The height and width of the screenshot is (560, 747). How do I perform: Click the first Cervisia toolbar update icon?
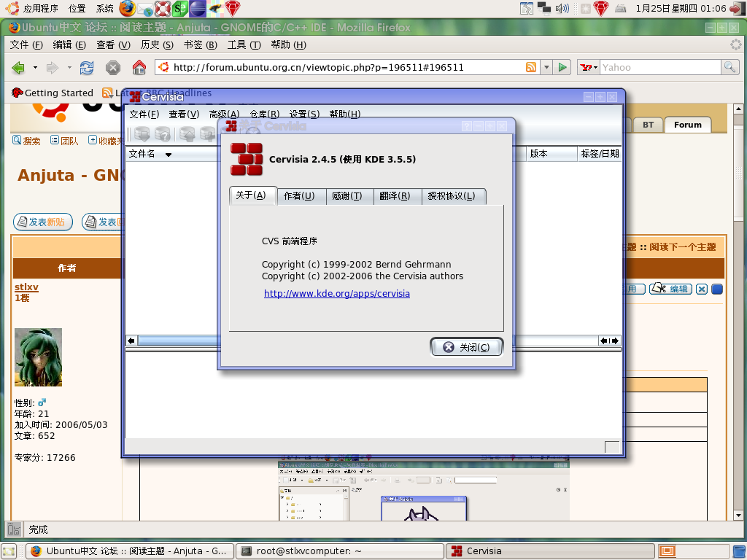(142, 134)
